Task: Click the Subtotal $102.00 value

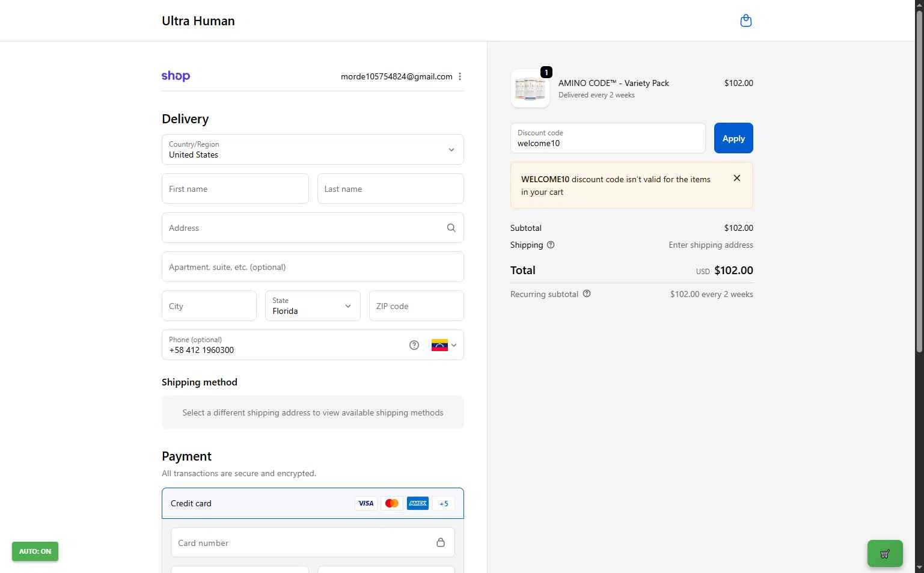Action: pyautogui.click(x=738, y=228)
